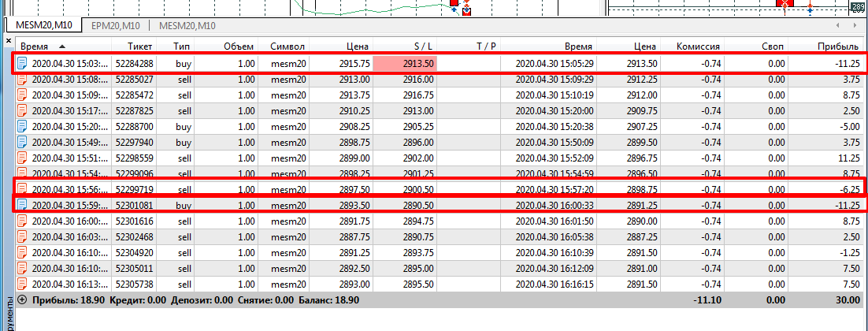Select summary text Кредит: 0.00
The image size is (868, 331).
coord(138,300)
